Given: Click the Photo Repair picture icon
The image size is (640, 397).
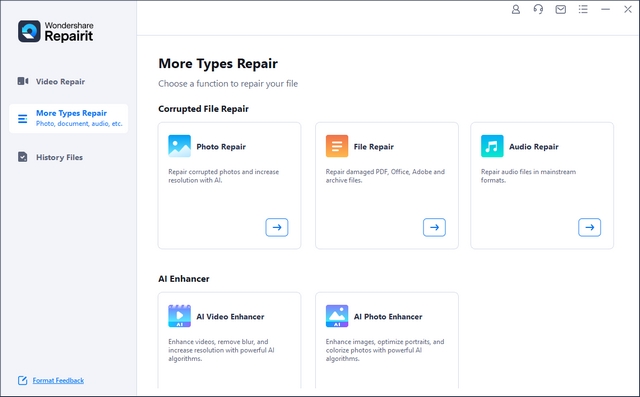Looking at the screenshot, I should 179,146.
